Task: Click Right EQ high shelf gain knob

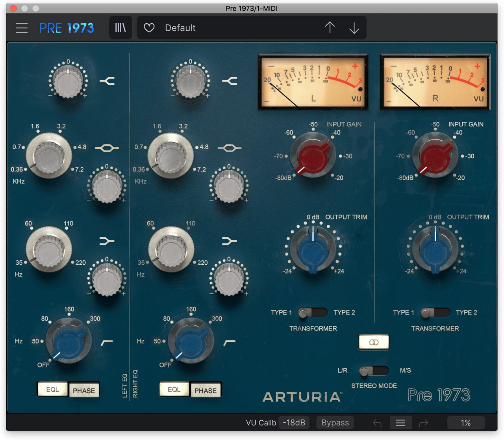Action: tap(191, 82)
